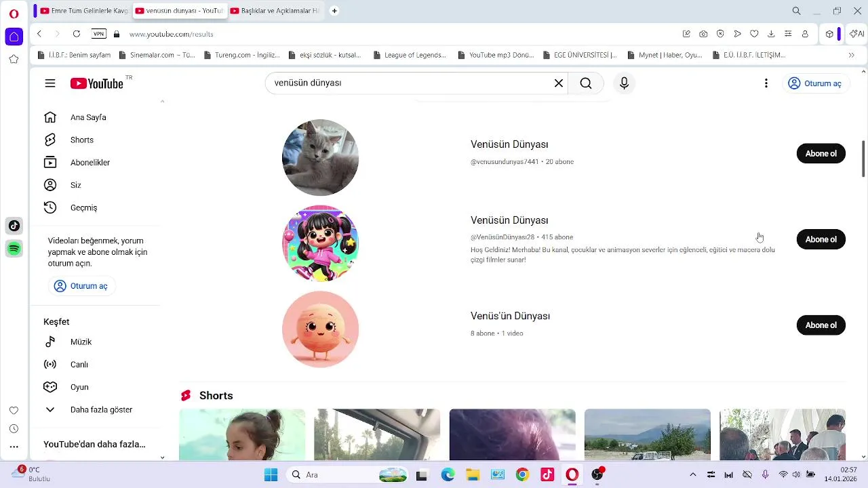Screen dimensions: 868x488
Task: Open the first Shorts thumbnail with girl
Action: pos(242,434)
